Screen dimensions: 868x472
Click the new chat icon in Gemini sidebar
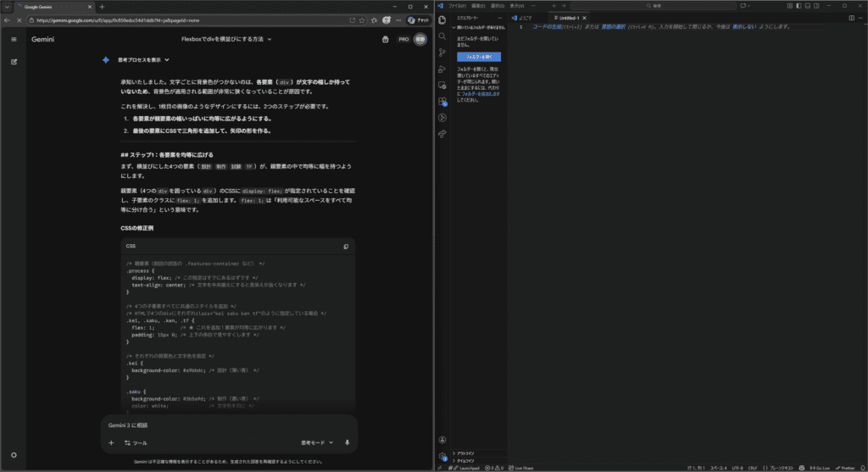[14, 62]
